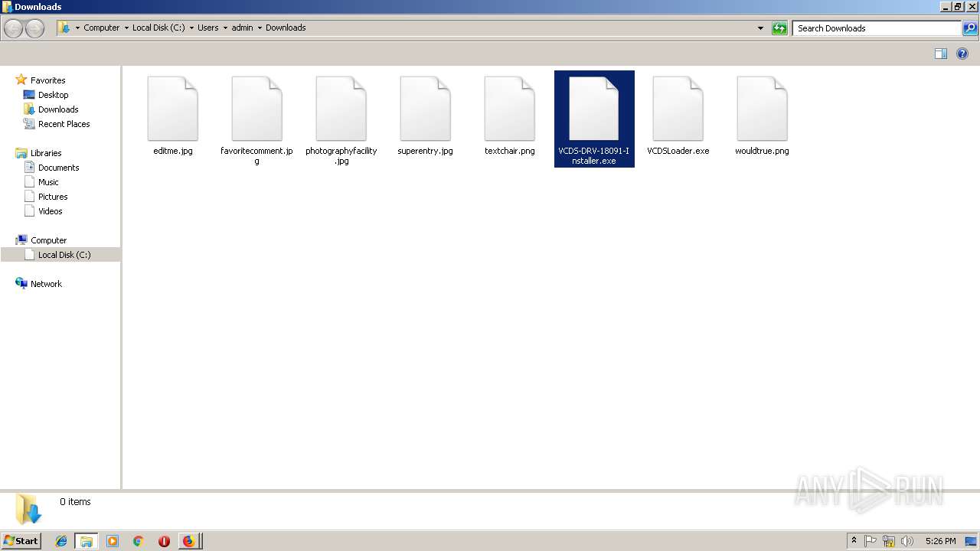Viewport: 980px width, 551px height.
Task: Open Music library in navigation pane
Action: point(48,182)
